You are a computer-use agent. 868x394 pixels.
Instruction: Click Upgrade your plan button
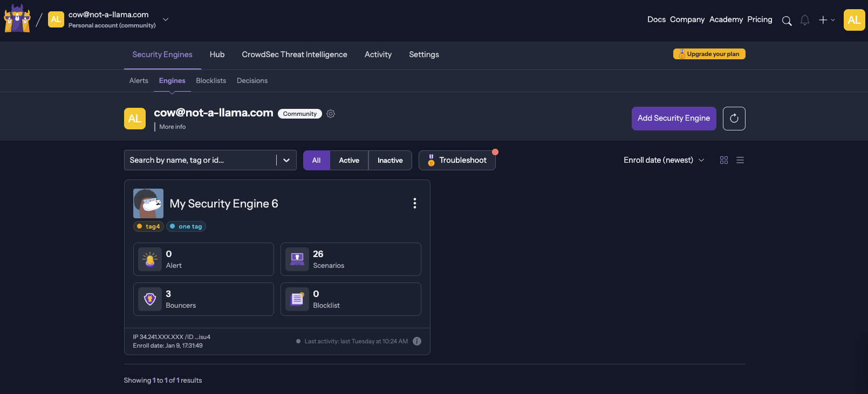(709, 54)
